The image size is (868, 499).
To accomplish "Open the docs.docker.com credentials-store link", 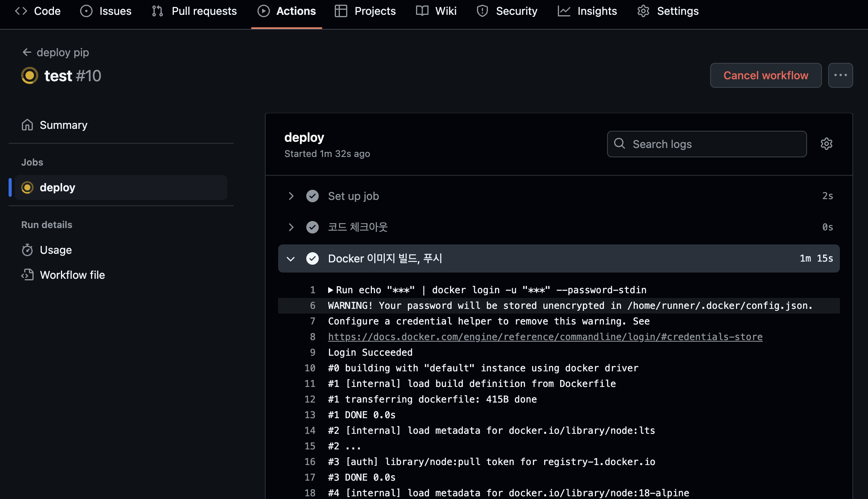I will coord(545,337).
